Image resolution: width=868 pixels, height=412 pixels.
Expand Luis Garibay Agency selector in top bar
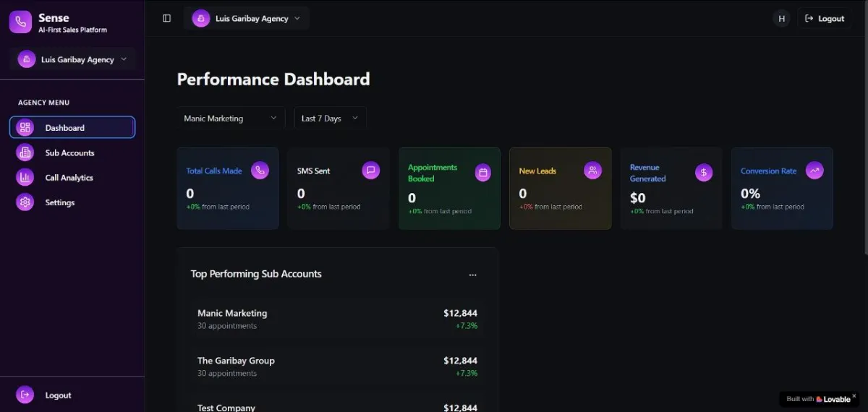tap(247, 18)
